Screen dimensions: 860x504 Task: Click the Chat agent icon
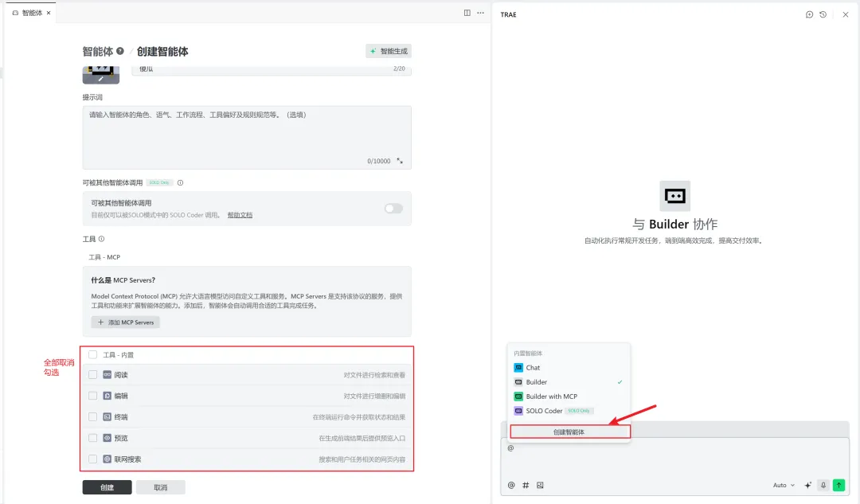pos(518,367)
